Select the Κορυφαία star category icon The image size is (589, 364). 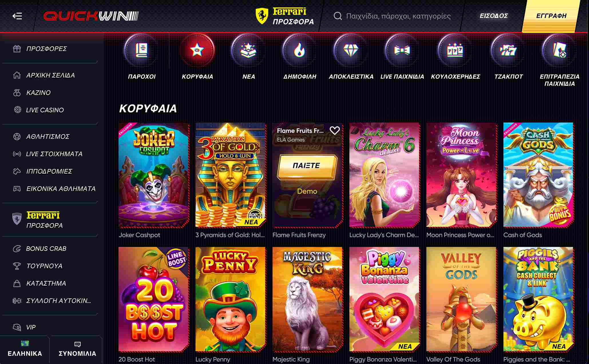coord(197,50)
